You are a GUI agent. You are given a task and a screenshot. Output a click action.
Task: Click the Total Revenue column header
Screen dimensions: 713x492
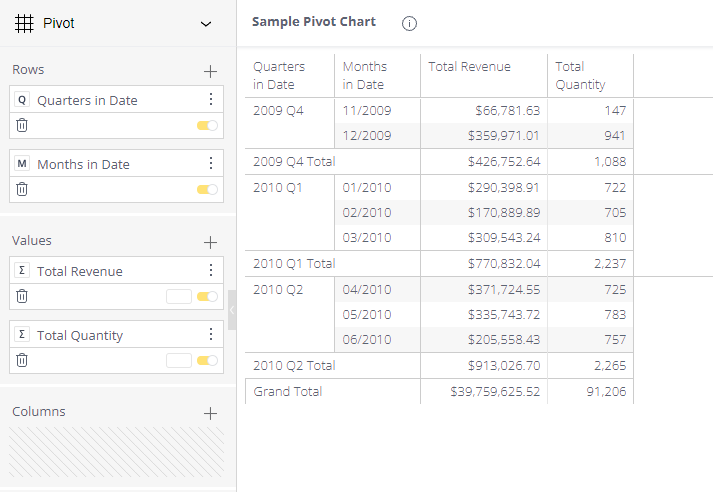[x=469, y=67]
